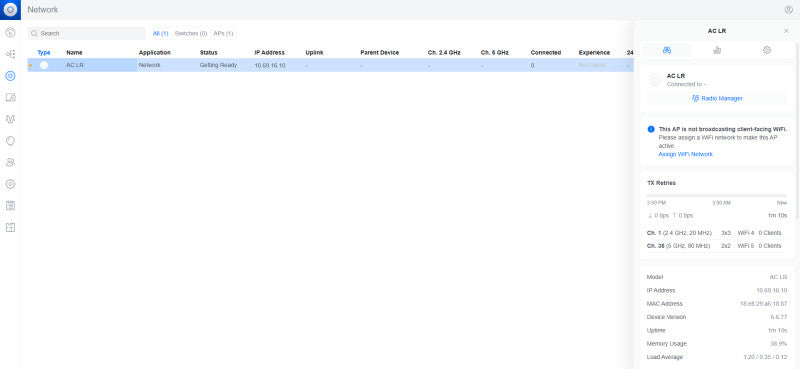The width and height of the screenshot is (800, 369).
Task: Select the APs (1) device filter
Action: 223,33
